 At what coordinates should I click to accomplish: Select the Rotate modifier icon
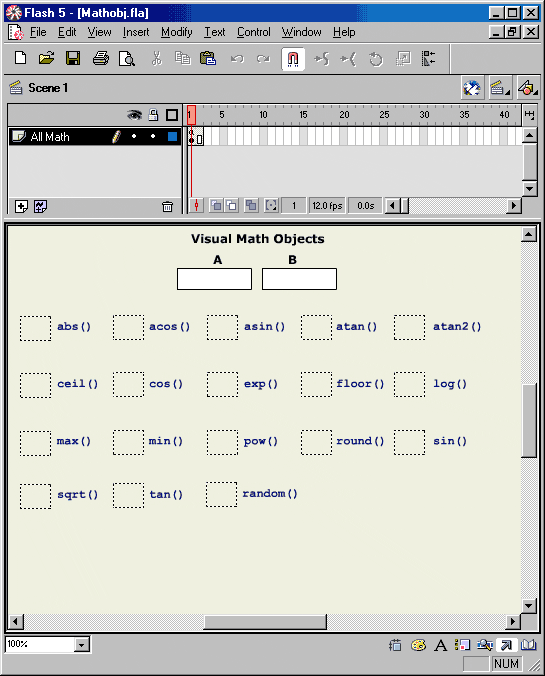coord(376,59)
